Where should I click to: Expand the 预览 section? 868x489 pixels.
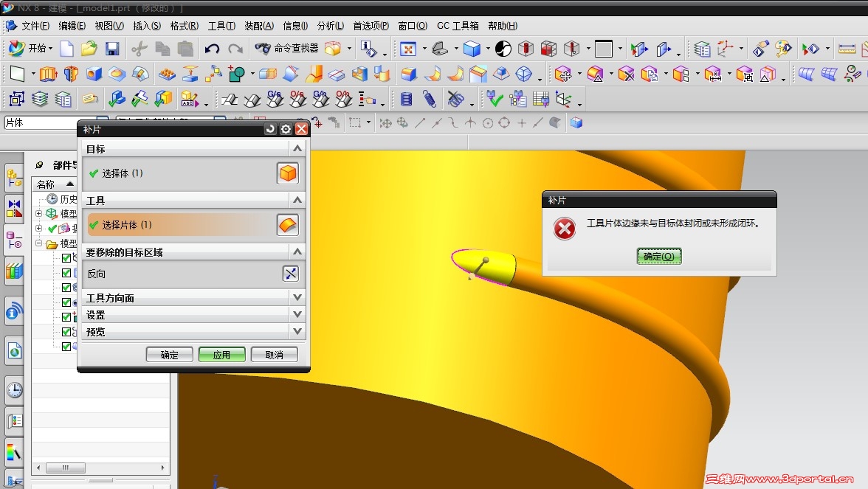coord(297,331)
